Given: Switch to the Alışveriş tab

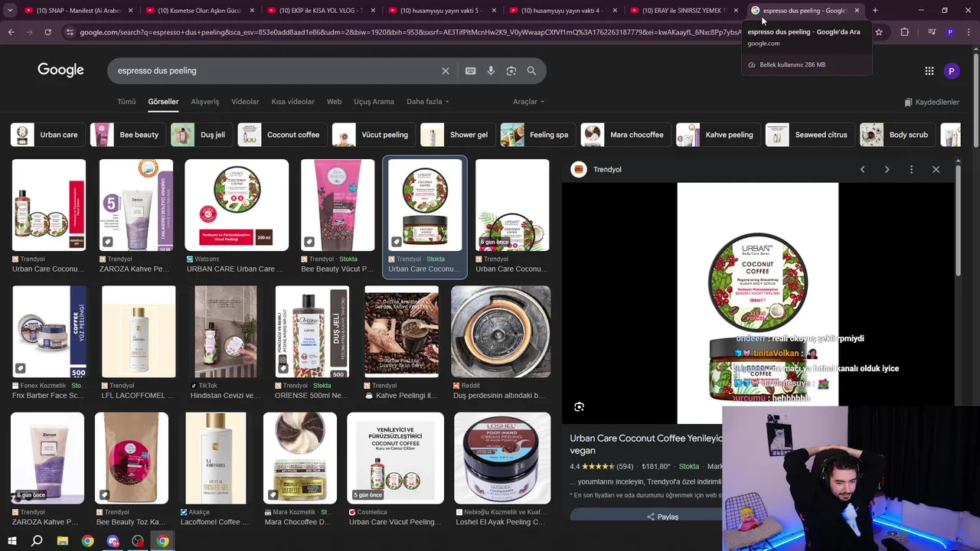Looking at the screenshot, I should pyautogui.click(x=205, y=102).
